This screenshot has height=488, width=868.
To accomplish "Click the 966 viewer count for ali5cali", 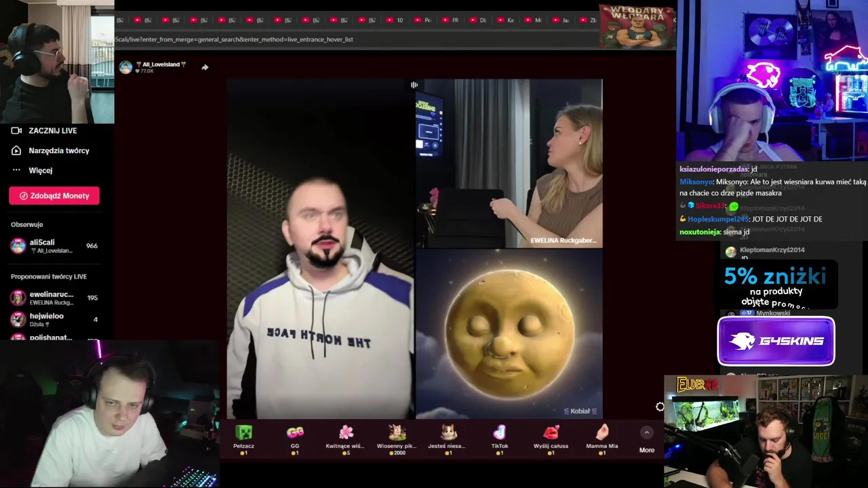I will (x=92, y=246).
